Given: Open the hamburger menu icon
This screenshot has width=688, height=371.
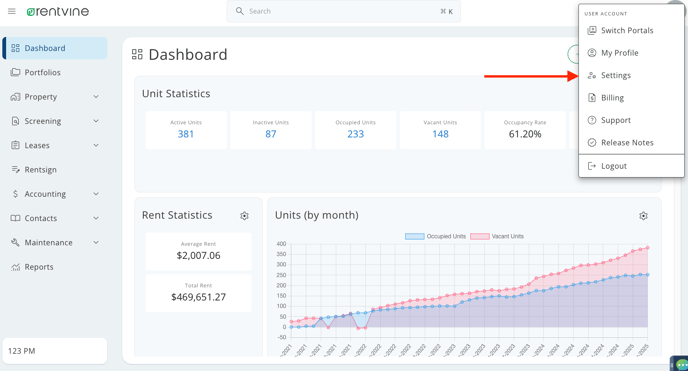Looking at the screenshot, I should click(x=12, y=11).
